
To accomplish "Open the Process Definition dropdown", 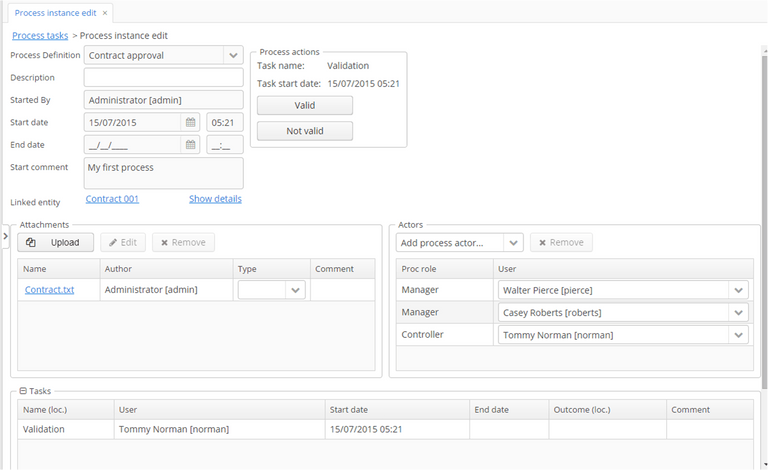I will coord(233,55).
